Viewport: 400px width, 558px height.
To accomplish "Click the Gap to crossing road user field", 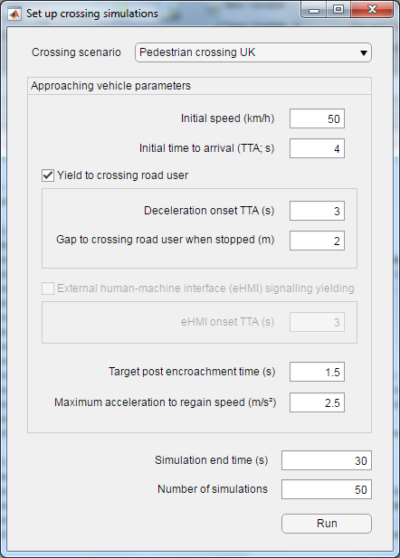I will pos(317,241).
